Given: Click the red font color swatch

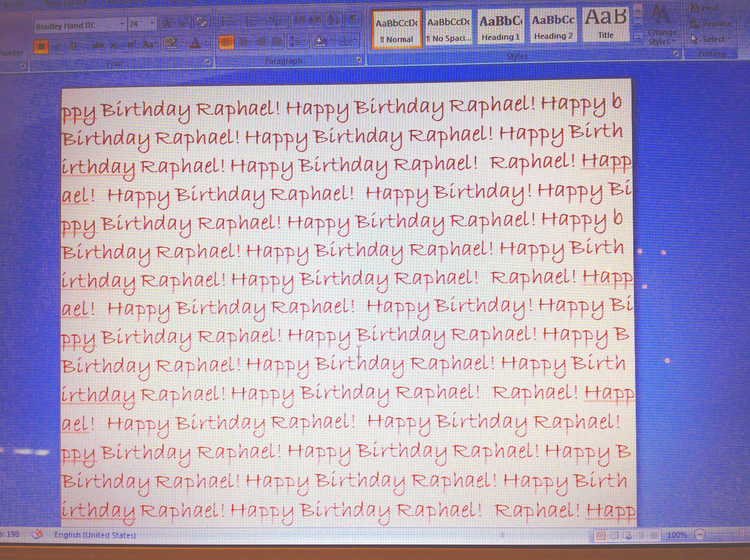Looking at the screenshot, I should click(x=195, y=43).
